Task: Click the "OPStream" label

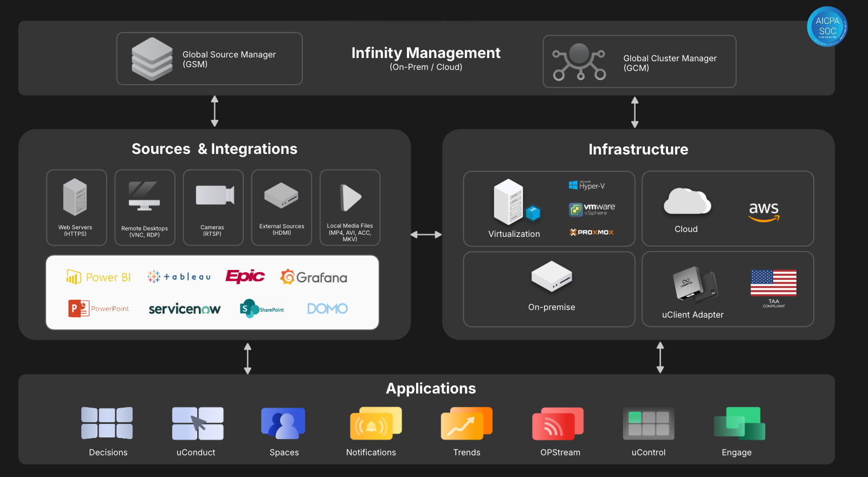Action: [x=560, y=452]
